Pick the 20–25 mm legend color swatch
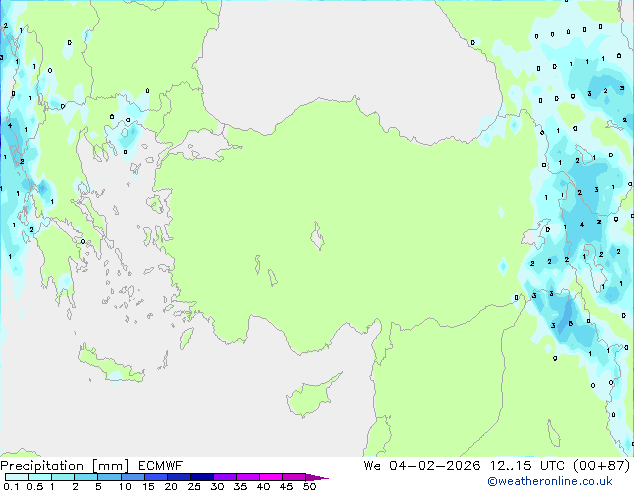The height and width of the screenshot is (490, 634). tap(178, 477)
